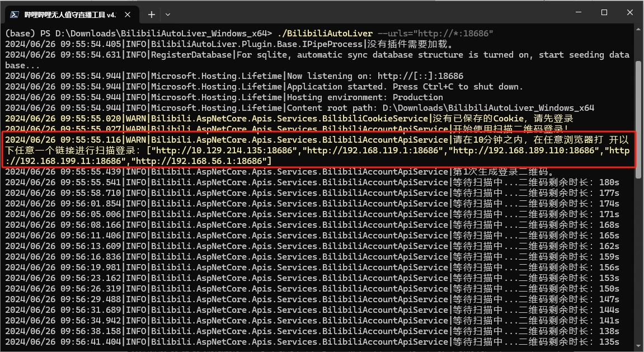The image size is (644, 352).
Task: Click the log line with 168s remaining
Action: pyautogui.click(x=312, y=225)
